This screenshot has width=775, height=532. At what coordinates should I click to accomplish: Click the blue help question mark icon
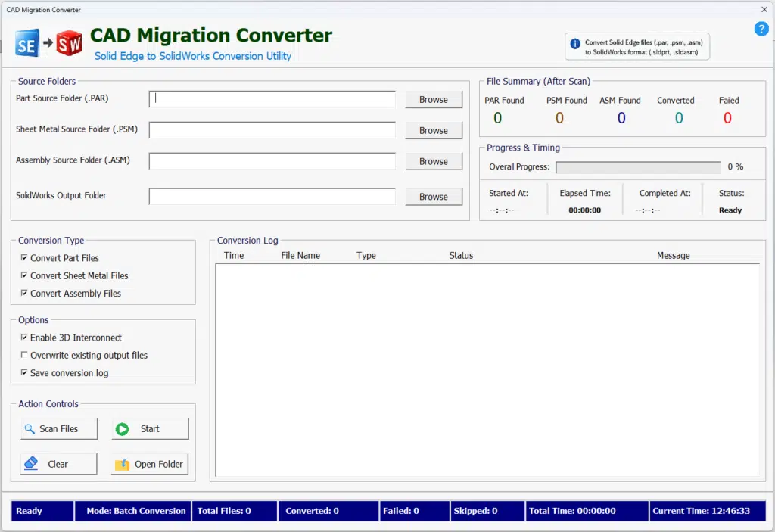pos(761,30)
